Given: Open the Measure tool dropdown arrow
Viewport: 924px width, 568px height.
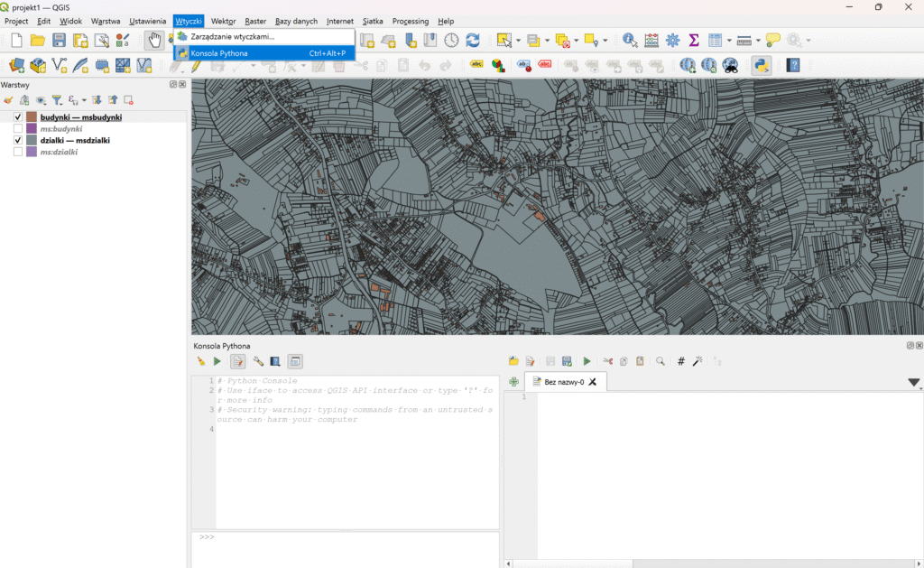Looking at the screenshot, I should (758, 41).
